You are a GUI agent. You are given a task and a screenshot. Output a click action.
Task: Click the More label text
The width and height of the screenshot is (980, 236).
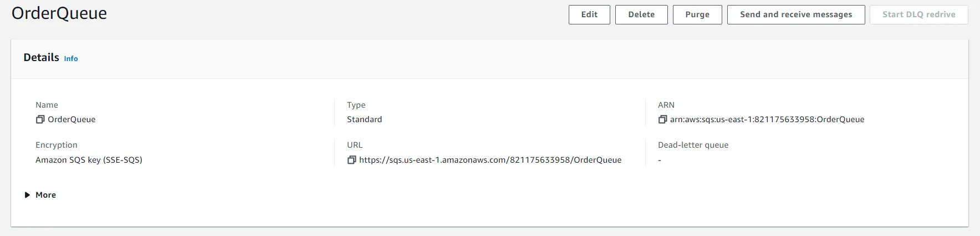point(45,195)
